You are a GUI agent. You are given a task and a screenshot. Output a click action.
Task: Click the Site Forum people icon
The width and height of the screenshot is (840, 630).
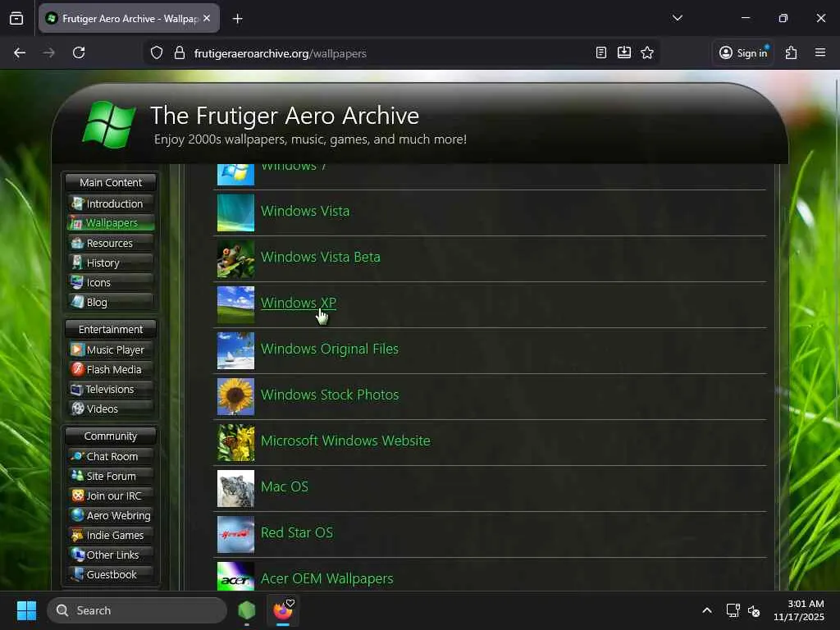[78, 476]
